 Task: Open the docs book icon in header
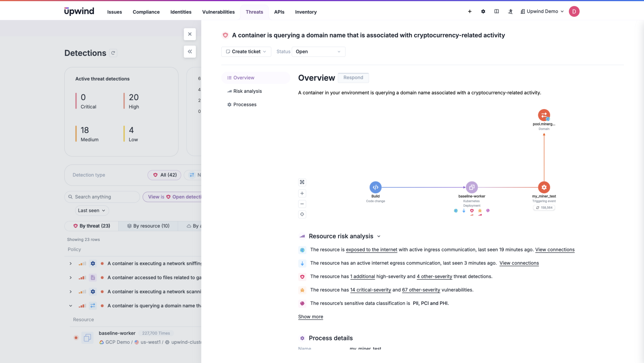tap(497, 12)
